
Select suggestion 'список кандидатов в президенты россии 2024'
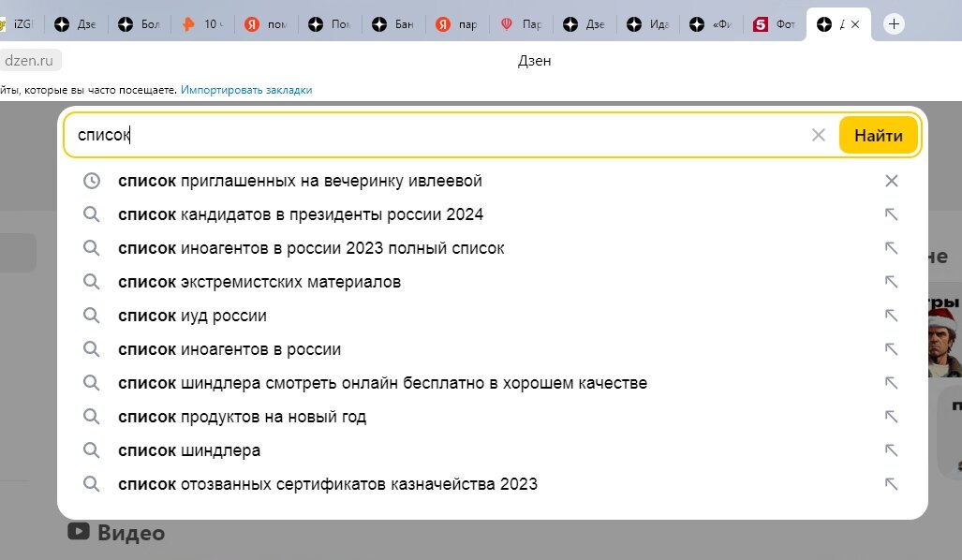point(301,214)
